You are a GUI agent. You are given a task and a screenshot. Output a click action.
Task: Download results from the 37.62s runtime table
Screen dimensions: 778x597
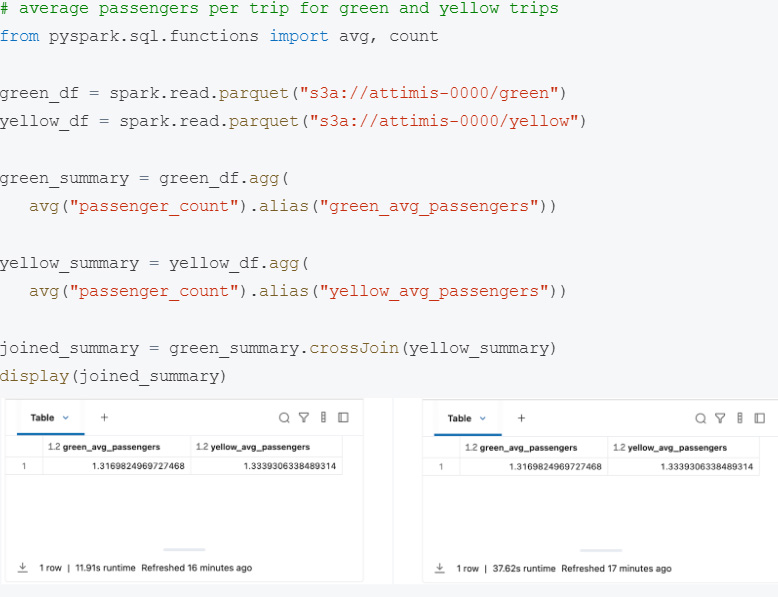[440, 569]
